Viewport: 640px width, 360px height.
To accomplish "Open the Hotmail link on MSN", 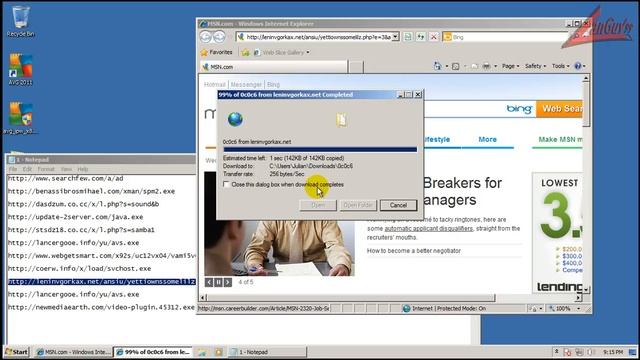I will [215, 84].
